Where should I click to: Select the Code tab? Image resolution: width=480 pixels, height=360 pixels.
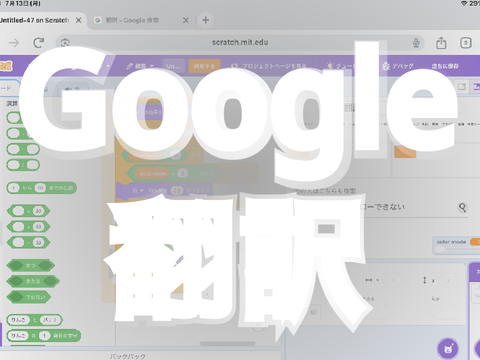coord(9,88)
